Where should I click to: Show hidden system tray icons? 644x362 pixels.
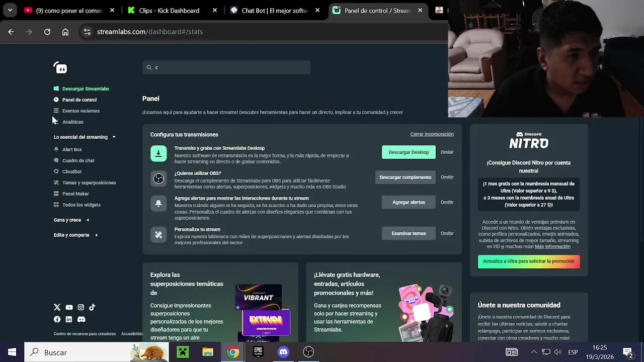[534, 352]
